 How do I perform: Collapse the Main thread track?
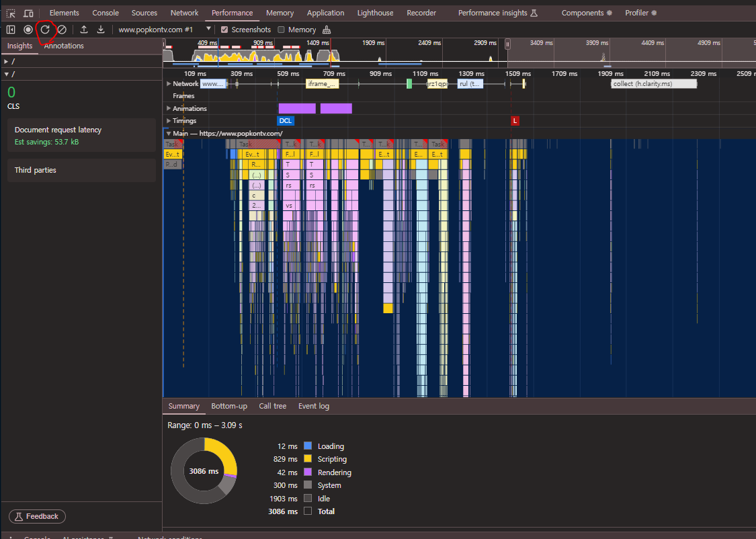(x=169, y=134)
